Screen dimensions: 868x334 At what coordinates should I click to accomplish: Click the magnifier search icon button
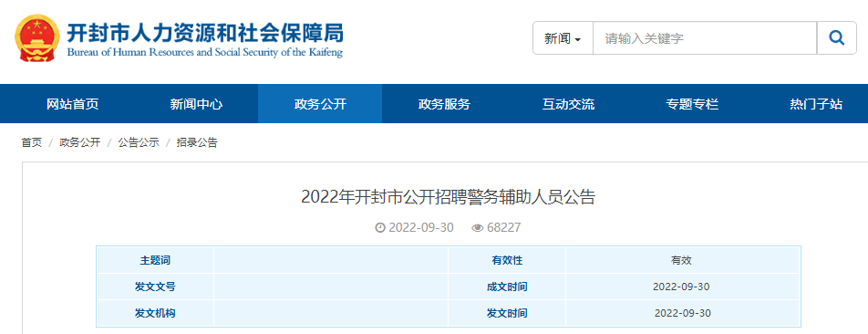[836, 38]
